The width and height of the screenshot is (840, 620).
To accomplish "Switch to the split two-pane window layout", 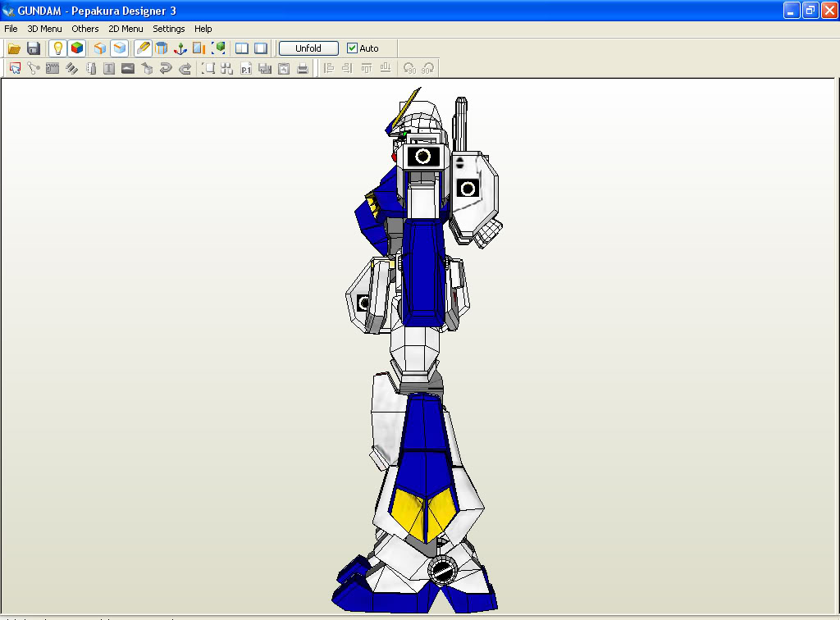I will (x=242, y=48).
